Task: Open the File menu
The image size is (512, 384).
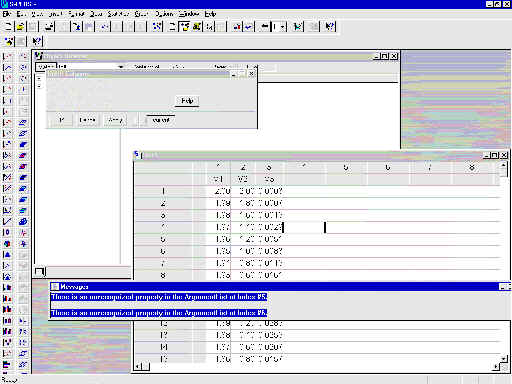Action: point(7,14)
